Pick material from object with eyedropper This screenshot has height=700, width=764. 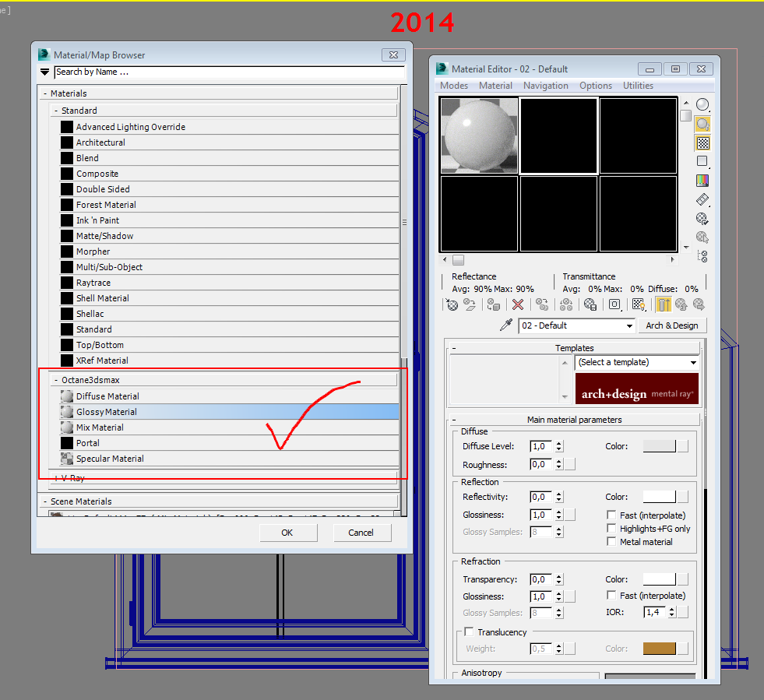click(506, 325)
